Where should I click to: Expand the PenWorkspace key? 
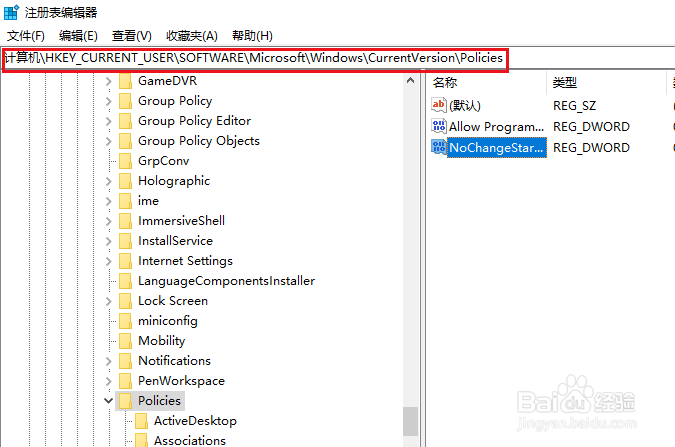pos(108,381)
